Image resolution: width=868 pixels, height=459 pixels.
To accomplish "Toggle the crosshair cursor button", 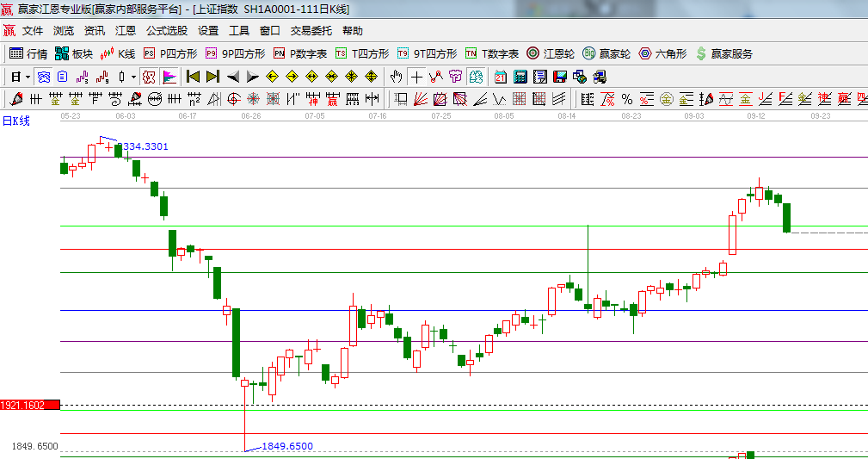I will pos(416,77).
